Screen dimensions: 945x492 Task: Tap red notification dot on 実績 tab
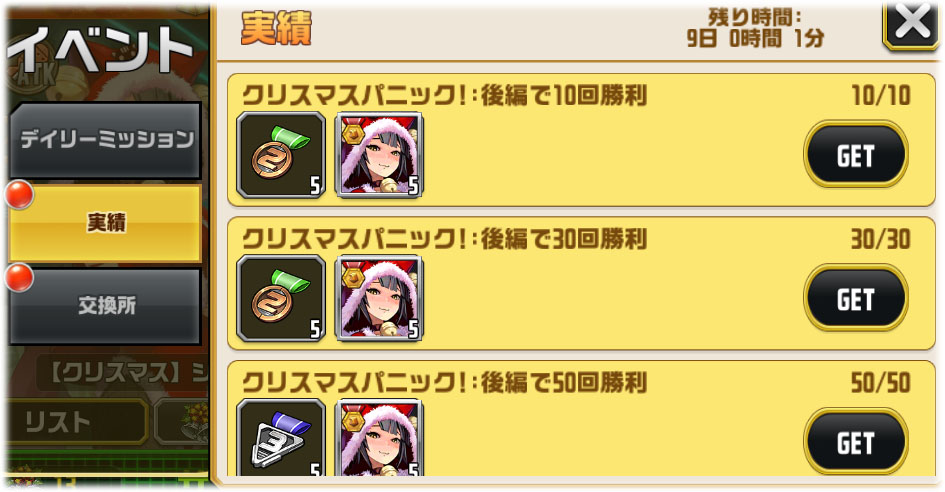(x=19, y=195)
